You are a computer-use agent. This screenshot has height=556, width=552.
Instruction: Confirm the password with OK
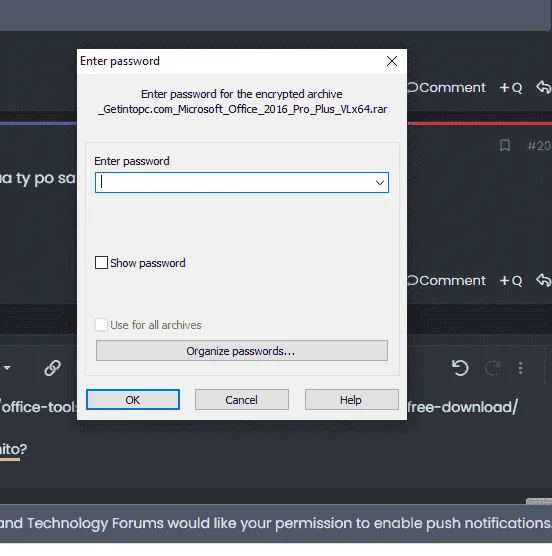[x=133, y=400]
